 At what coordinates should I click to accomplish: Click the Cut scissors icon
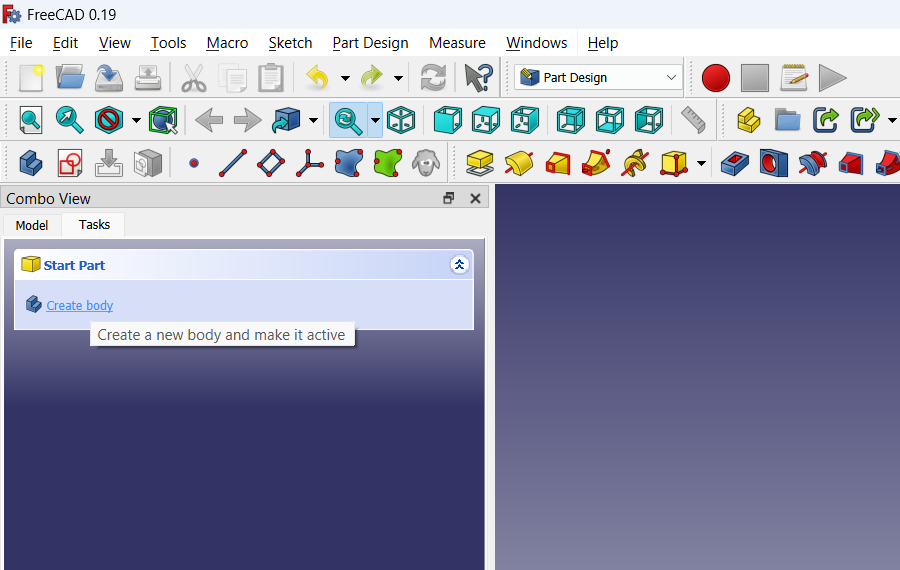[x=194, y=77]
